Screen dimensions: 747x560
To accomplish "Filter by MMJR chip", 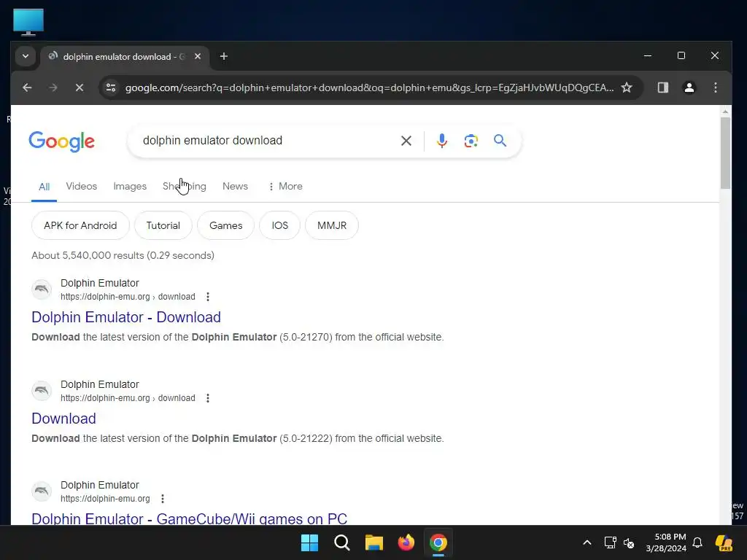I will coord(332,225).
